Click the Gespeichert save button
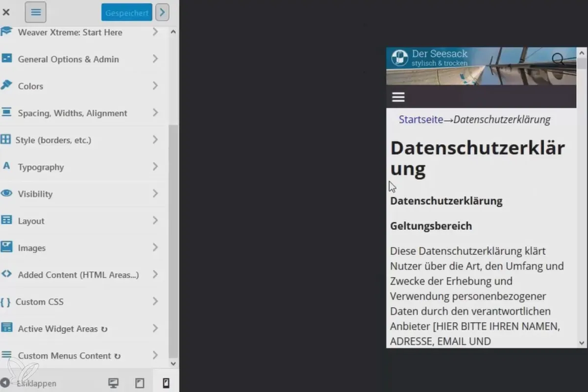The height and width of the screenshot is (392, 588). point(127,13)
